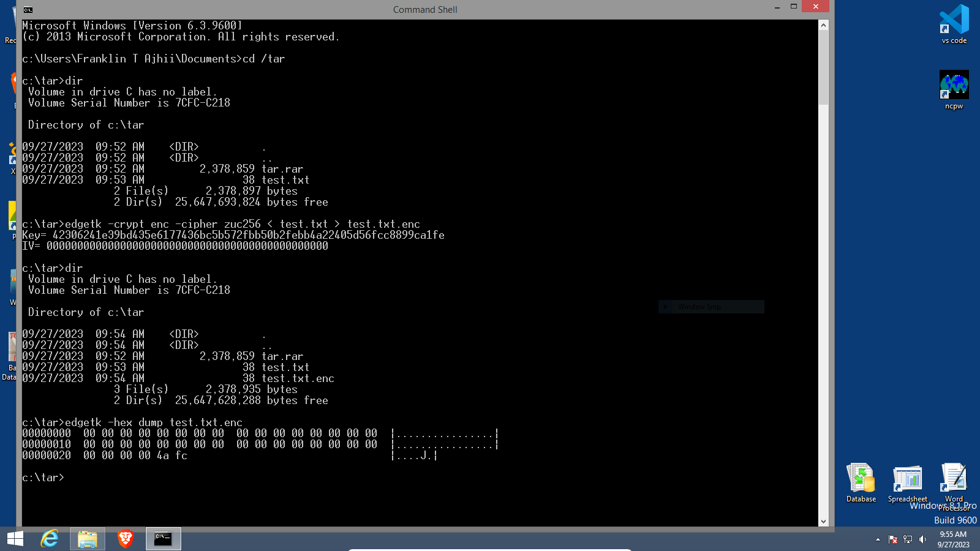Open the volume slider from the tray
This screenshot has height=551, width=980.
923,539
